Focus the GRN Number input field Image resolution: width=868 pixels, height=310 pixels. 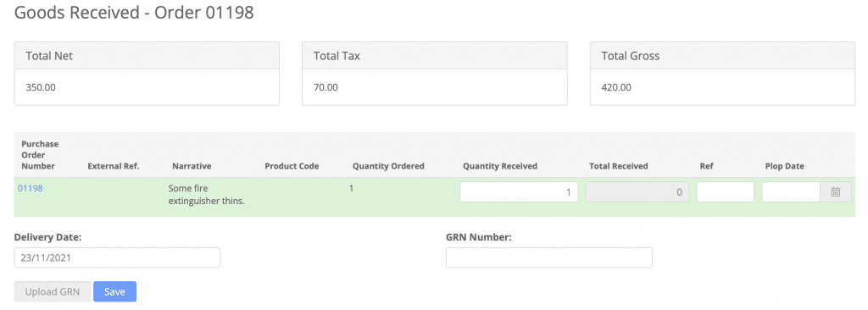[549, 258]
